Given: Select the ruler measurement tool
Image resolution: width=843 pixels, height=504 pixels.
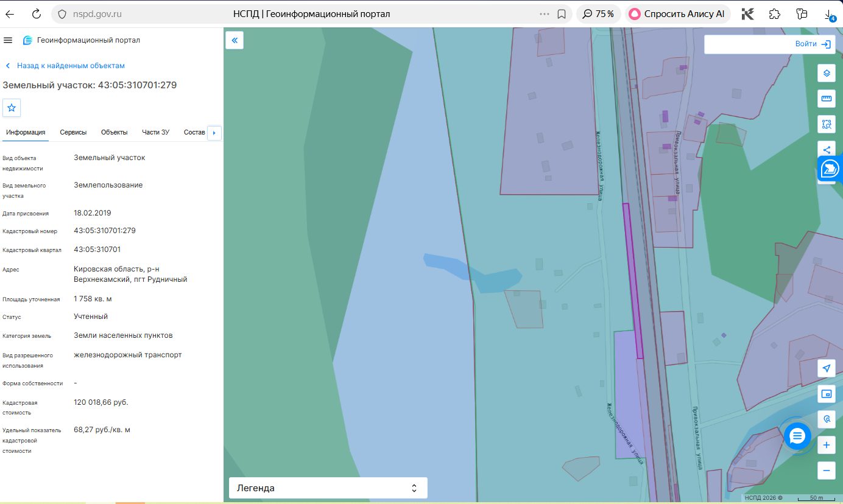Looking at the screenshot, I should coord(827,99).
